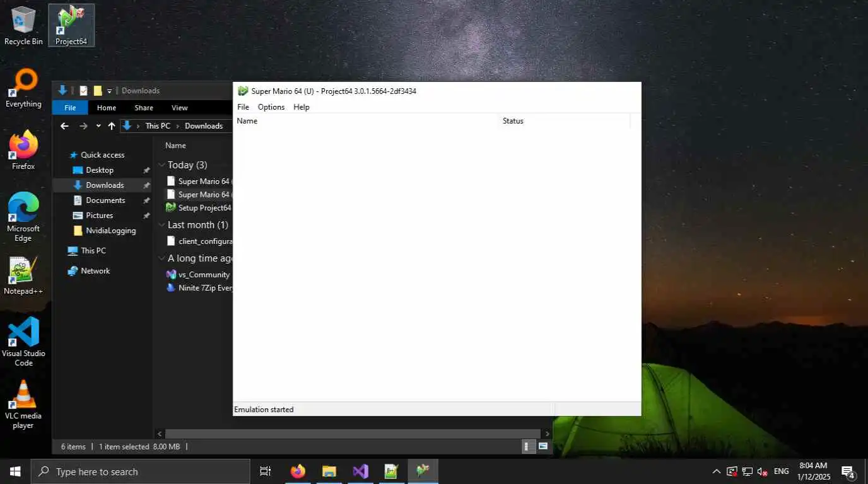Click right arrow of Explorer horizontal scrollbar

[548, 434]
